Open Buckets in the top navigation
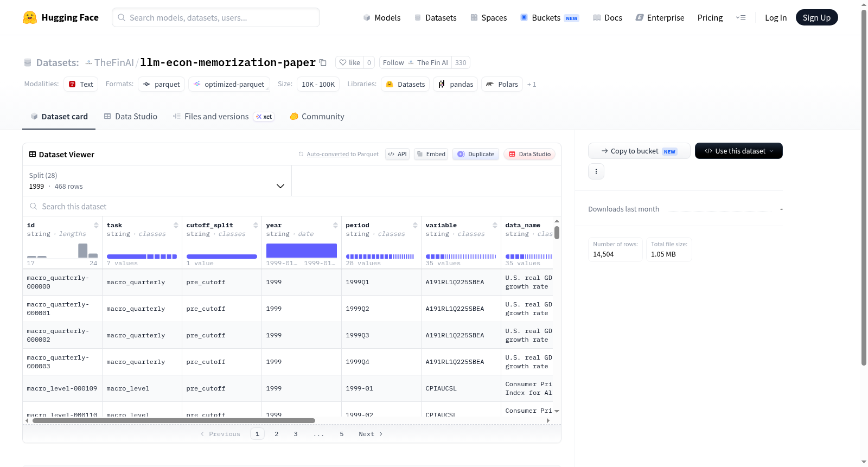868x467 pixels. (550, 17)
